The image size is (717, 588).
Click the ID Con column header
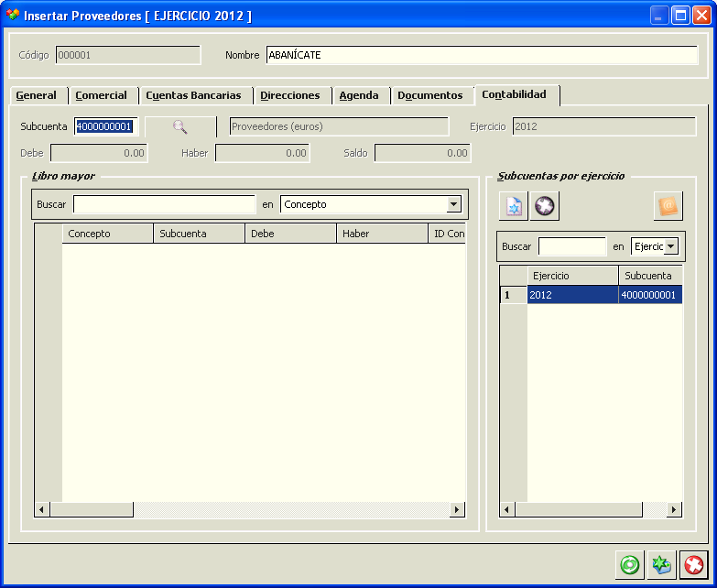point(447,234)
